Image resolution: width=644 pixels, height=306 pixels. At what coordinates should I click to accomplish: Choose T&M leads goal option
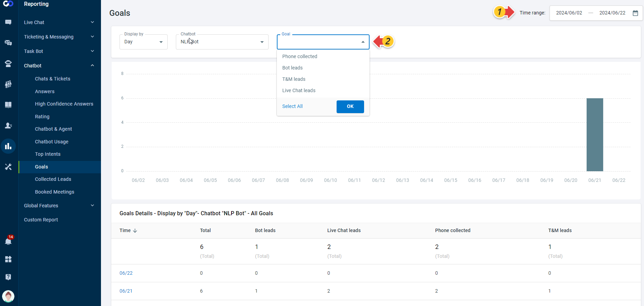(323, 79)
